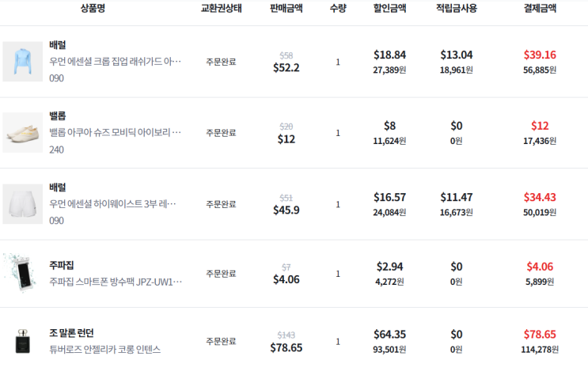Click the 밸롭 brand name

click(58, 116)
